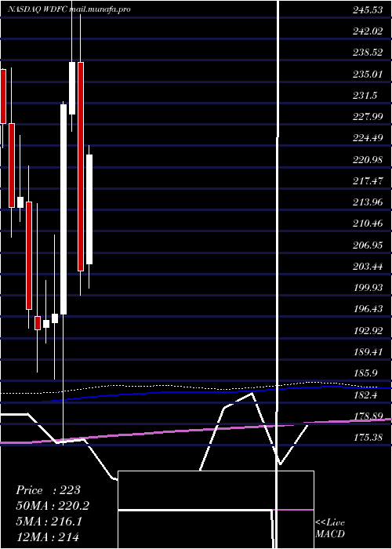The width and height of the screenshot is (392, 549).
Task: Click the 185.9 price axis label
Action: point(365,373)
